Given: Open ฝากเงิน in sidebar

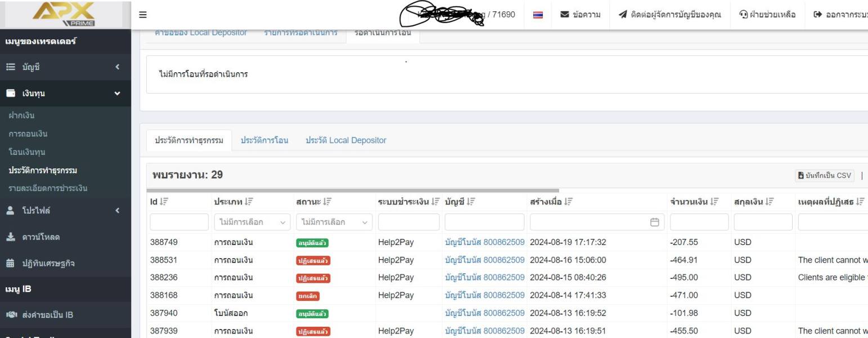Looking at the screenshot, I should click(21, 116).
